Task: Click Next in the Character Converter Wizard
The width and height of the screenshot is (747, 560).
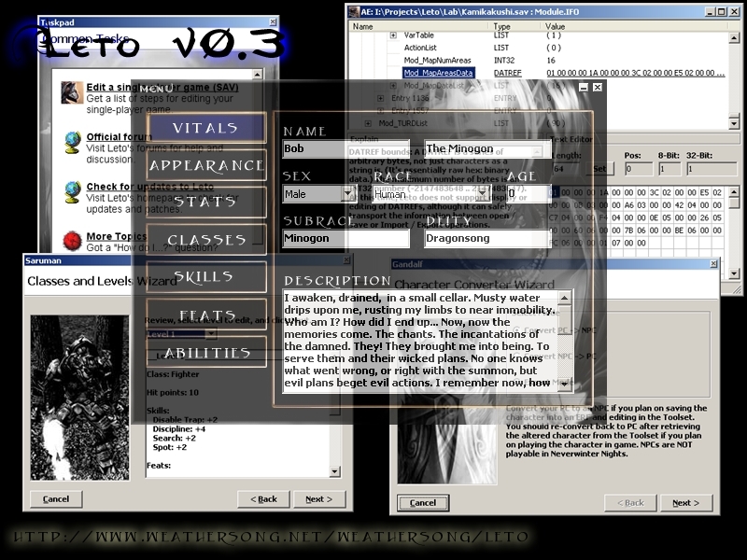Action: (685, 502)
